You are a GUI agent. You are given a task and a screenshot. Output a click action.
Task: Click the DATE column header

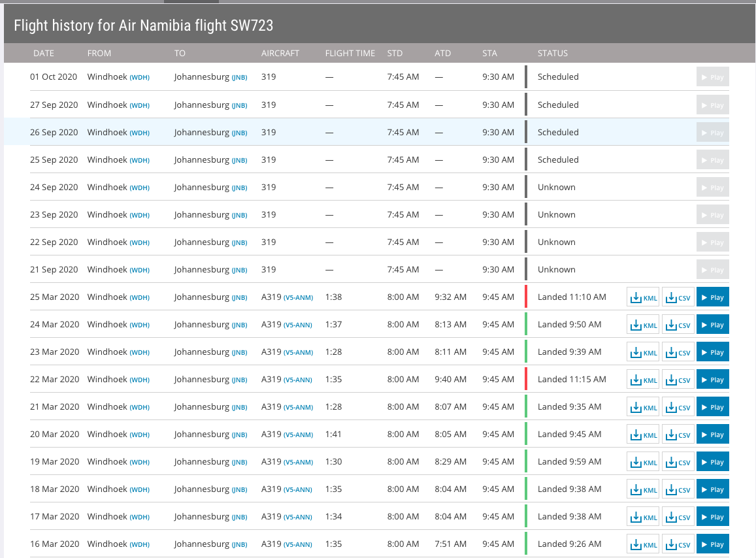click(x=44, y=54)
